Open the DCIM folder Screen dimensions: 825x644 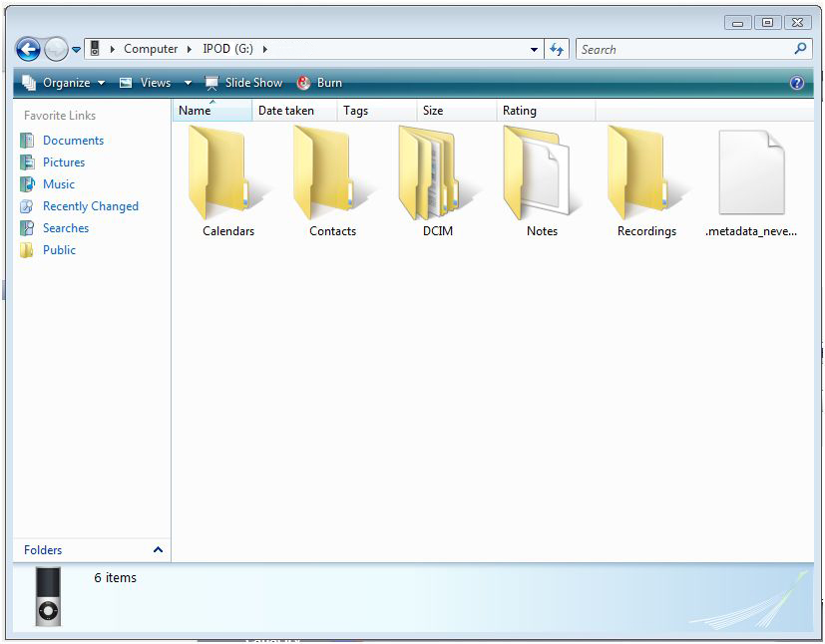click(x=437, y=181)
